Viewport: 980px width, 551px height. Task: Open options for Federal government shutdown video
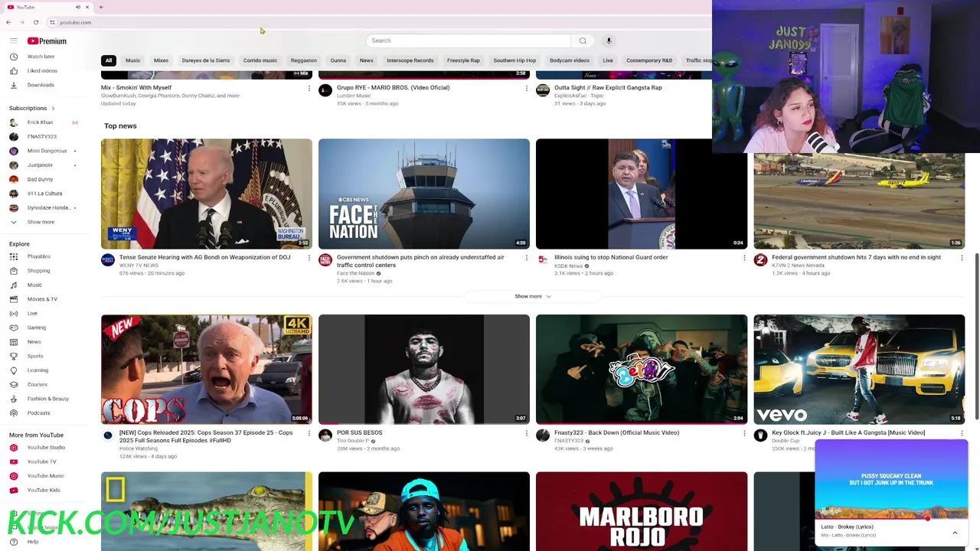(x=962, y=259)
